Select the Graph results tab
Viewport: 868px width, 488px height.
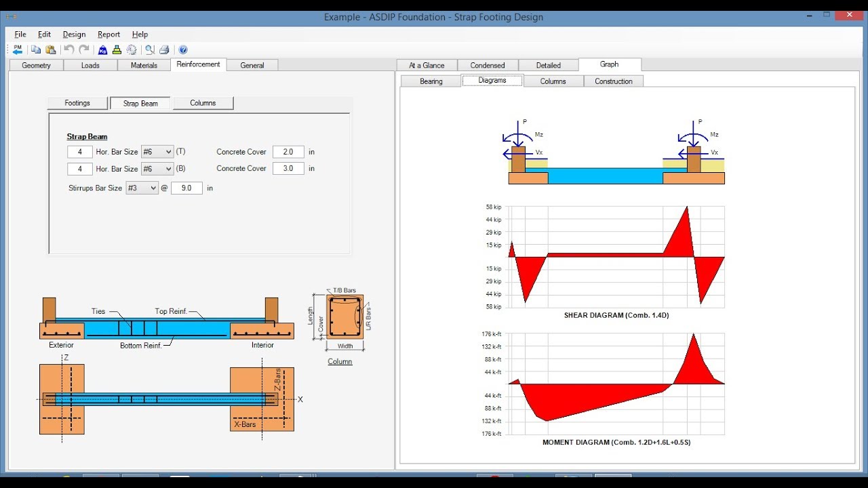pos(610,64)
